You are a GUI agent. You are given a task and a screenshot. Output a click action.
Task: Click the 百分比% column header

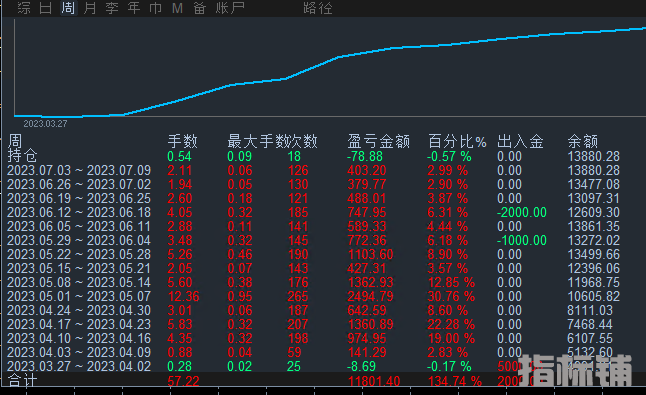[457, 141]
